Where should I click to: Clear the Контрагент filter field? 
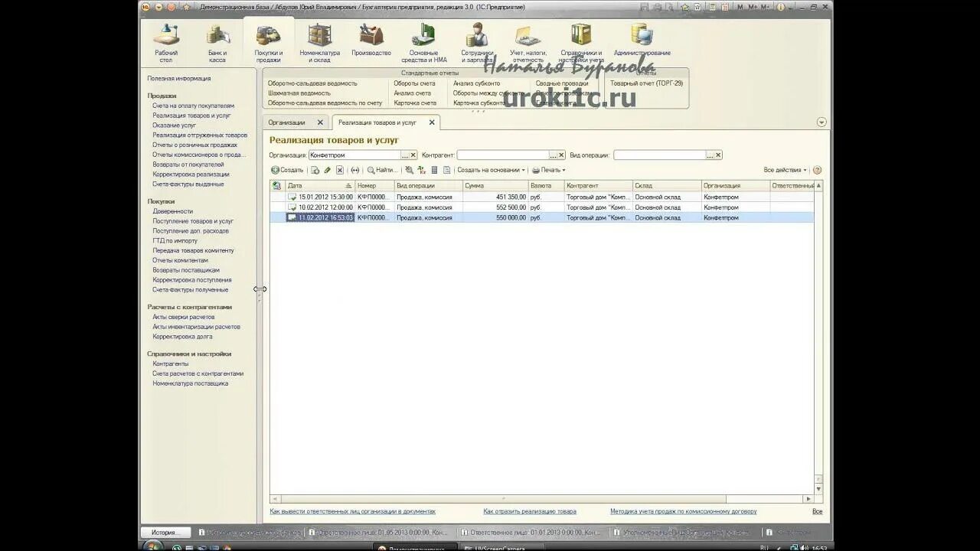click(561, 155)
